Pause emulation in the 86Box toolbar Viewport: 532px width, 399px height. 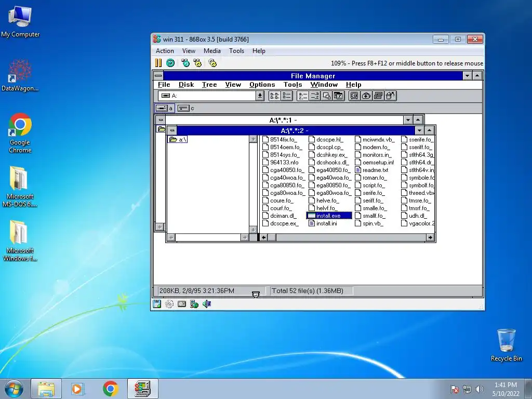coord(158,63)
